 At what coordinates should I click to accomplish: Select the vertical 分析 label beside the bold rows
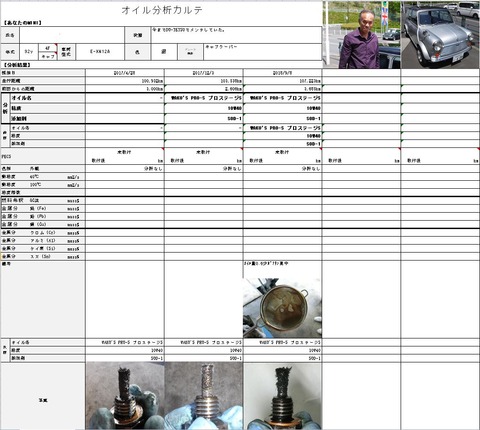click(5, 108)
